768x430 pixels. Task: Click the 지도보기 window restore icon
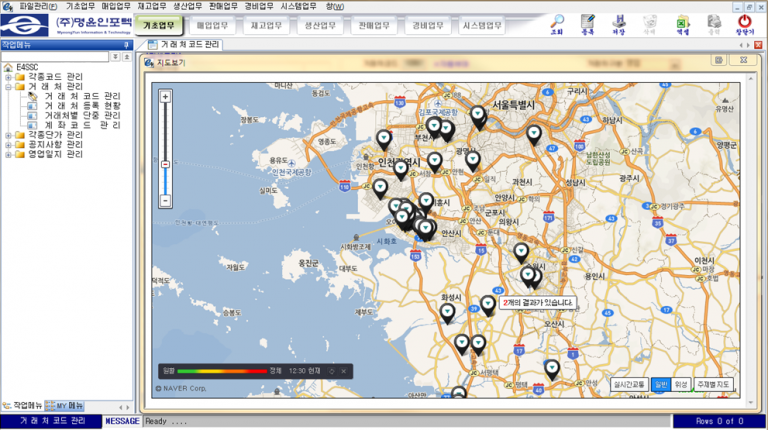click(719, 60)
